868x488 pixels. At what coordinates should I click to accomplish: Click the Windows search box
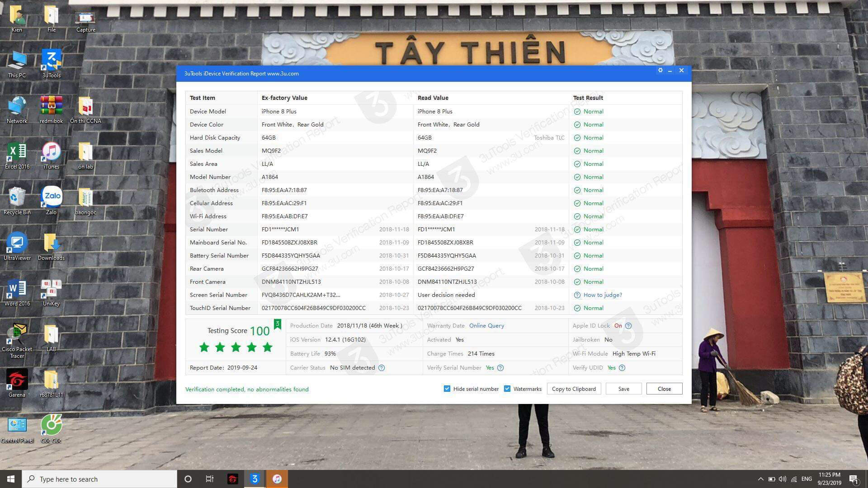pos(99,479)
